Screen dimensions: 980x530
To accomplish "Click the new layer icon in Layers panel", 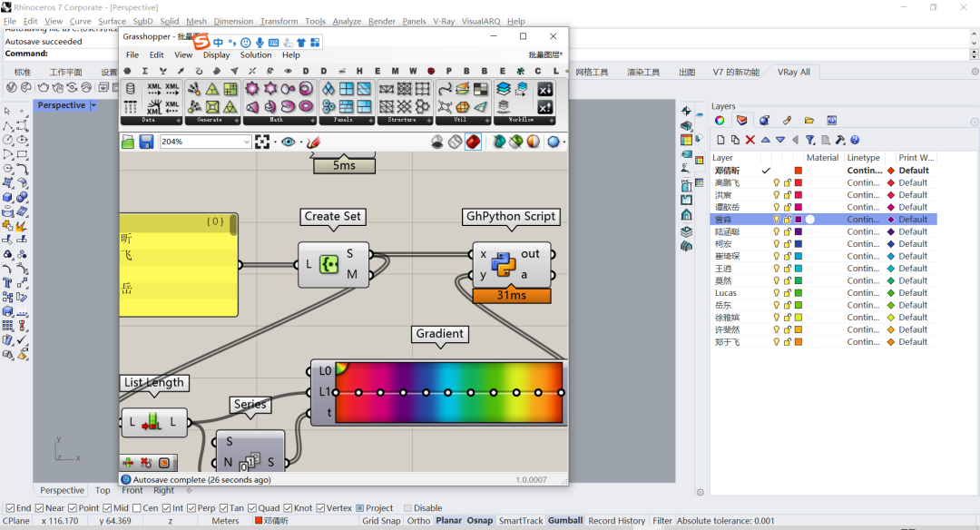I will click(720, 140).
